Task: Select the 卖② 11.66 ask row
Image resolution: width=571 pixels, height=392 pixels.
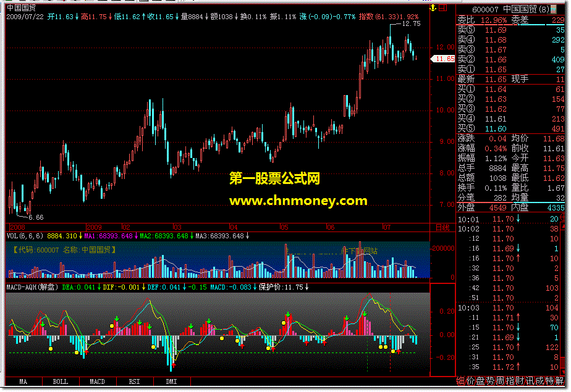Action: (x=510, y=59)
